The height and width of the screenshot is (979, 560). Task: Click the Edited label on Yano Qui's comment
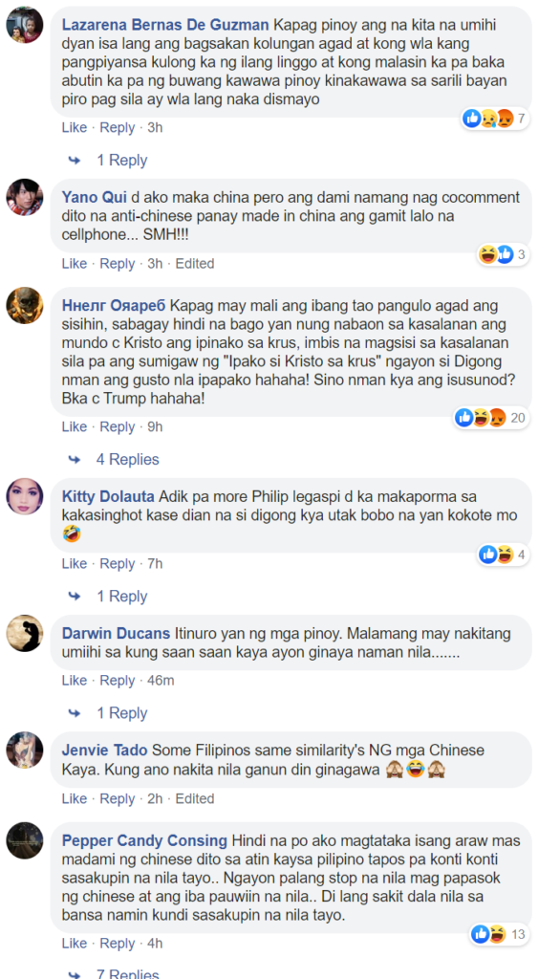point(195,264)
